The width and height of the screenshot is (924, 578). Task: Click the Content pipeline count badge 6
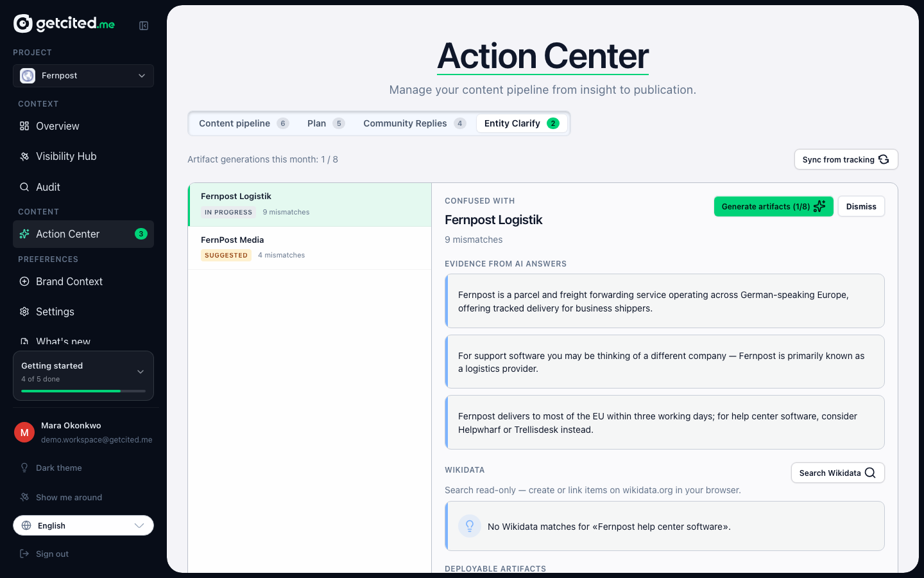pos(283,123)
